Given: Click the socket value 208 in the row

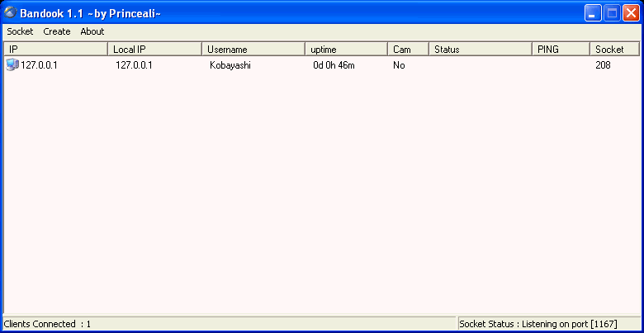Looking at the screenshot, I should point(603,65).
